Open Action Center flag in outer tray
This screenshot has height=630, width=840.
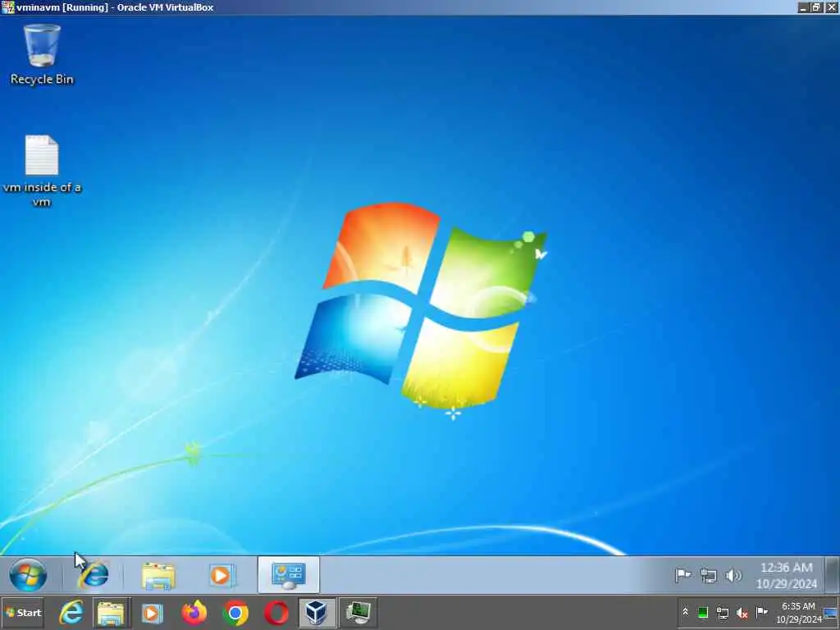761,612
